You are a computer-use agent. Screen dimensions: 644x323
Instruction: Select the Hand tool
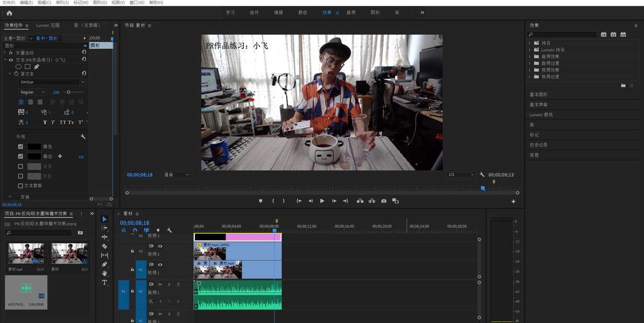coord(104,273)
